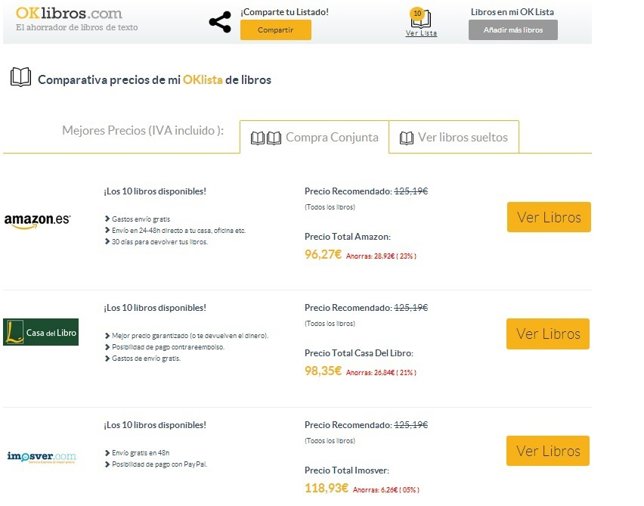Viewport: 644px width, 506px height.
Task: Open the Ver Lista link
Action: [x=421, y=33]
